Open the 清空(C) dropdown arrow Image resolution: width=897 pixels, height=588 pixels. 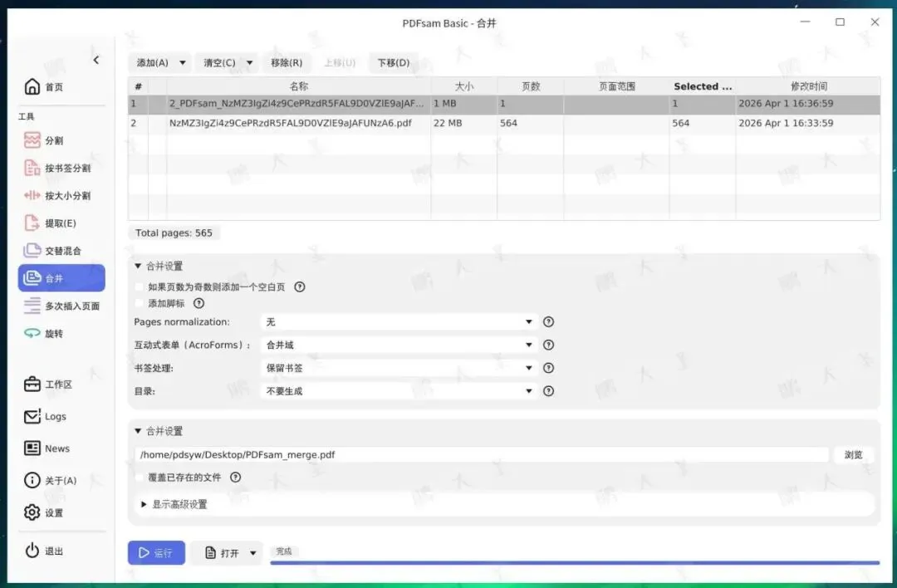coord(249,63)
